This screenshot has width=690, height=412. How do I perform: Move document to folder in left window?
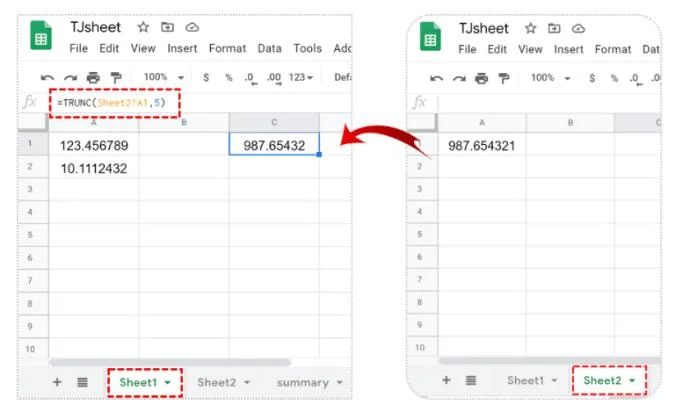tap(167, 27)
